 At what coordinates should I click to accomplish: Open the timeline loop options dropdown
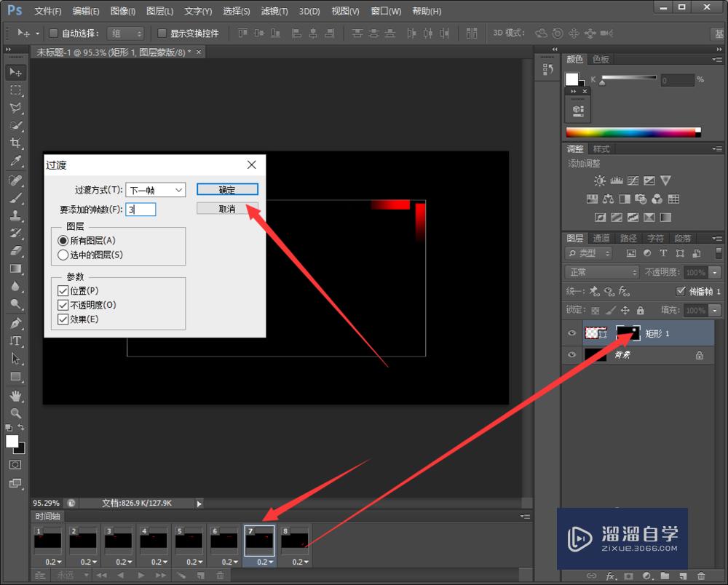pyautogui.click(x=73, y=576)
